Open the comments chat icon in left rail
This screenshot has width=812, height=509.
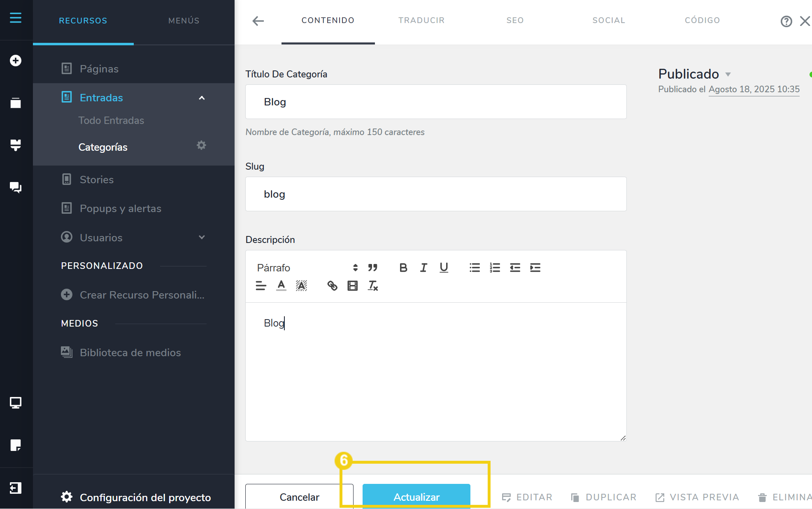(x=16, y=187)
